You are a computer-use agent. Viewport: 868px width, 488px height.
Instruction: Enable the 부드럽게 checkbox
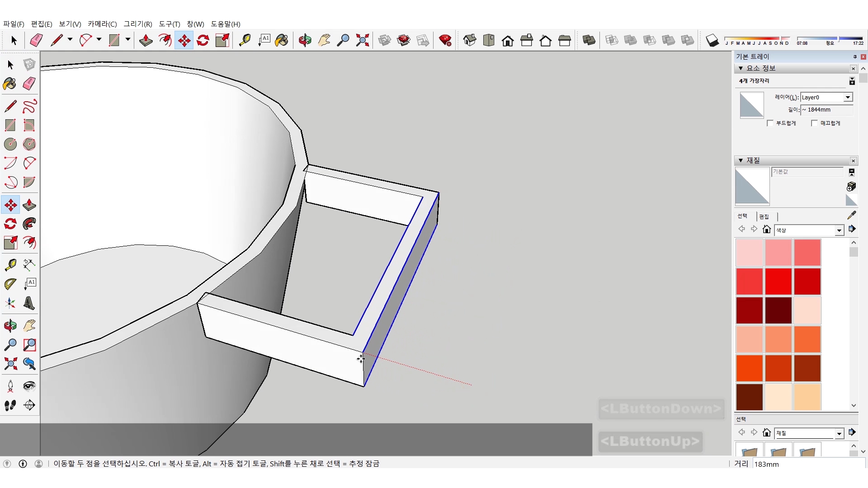coord(770,123)
